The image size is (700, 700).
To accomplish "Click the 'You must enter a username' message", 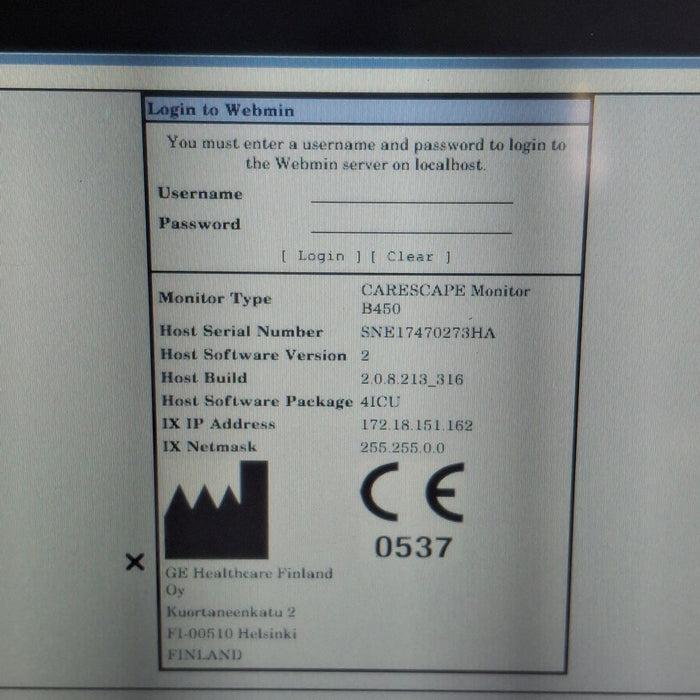I will tap(366, 154).
